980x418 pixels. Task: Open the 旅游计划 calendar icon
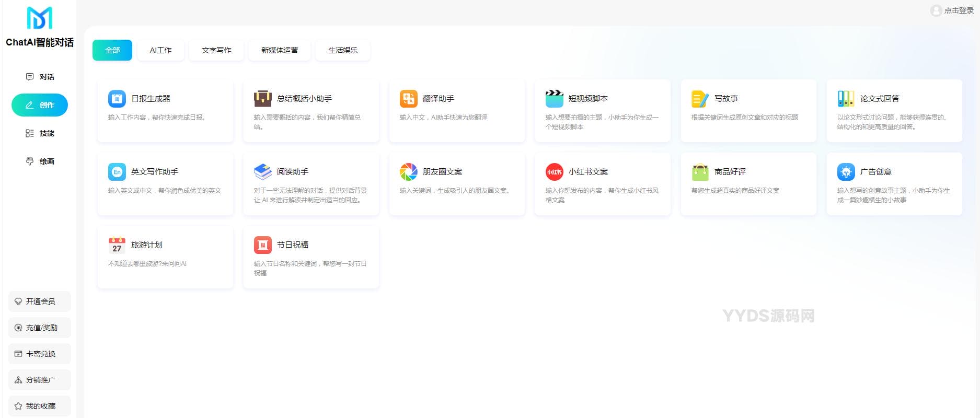(117, 245)
